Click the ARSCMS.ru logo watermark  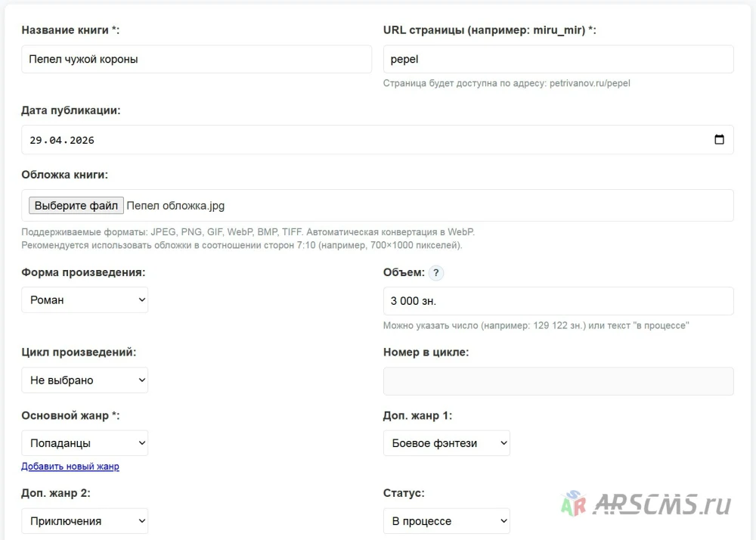click(x=646, y=504)
